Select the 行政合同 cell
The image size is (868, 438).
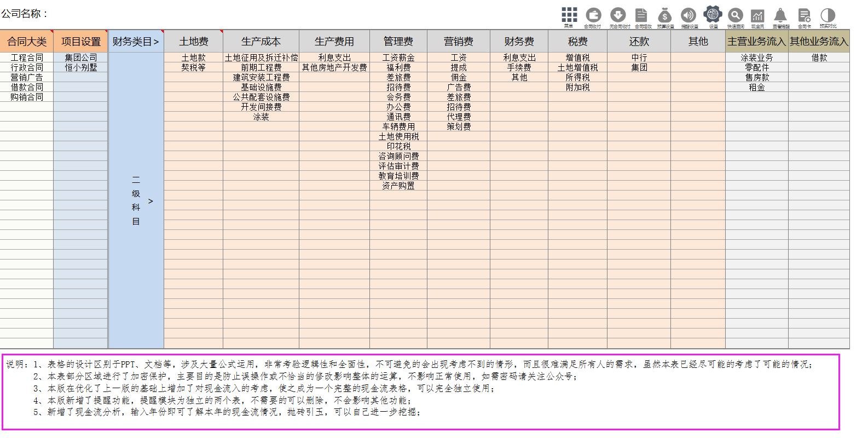[x=27, y=67]
